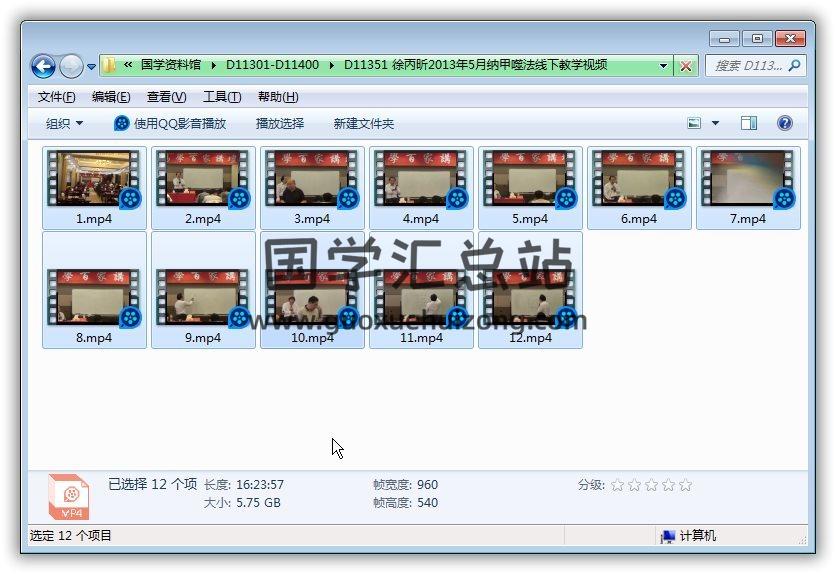836x574 pixels.
Task: Set rating to two stars
Action: point(634,485)
